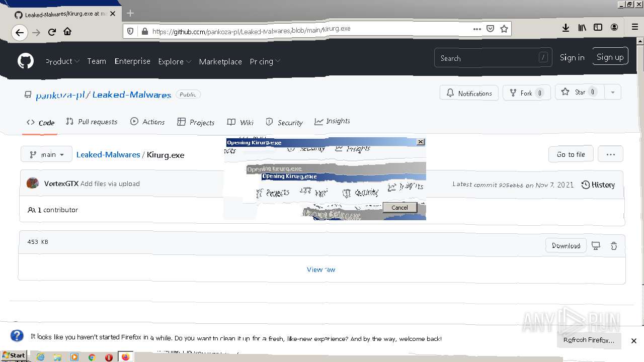Open the tracking protection shield icon
644x362 pixels.
pyautogui.click(x=130, y=31)
